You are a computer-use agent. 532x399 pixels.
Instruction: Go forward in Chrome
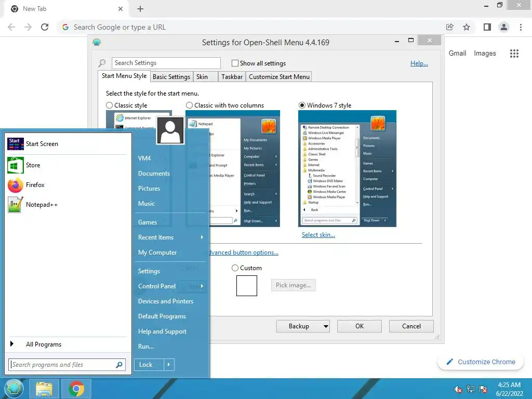tap(28, 27)
